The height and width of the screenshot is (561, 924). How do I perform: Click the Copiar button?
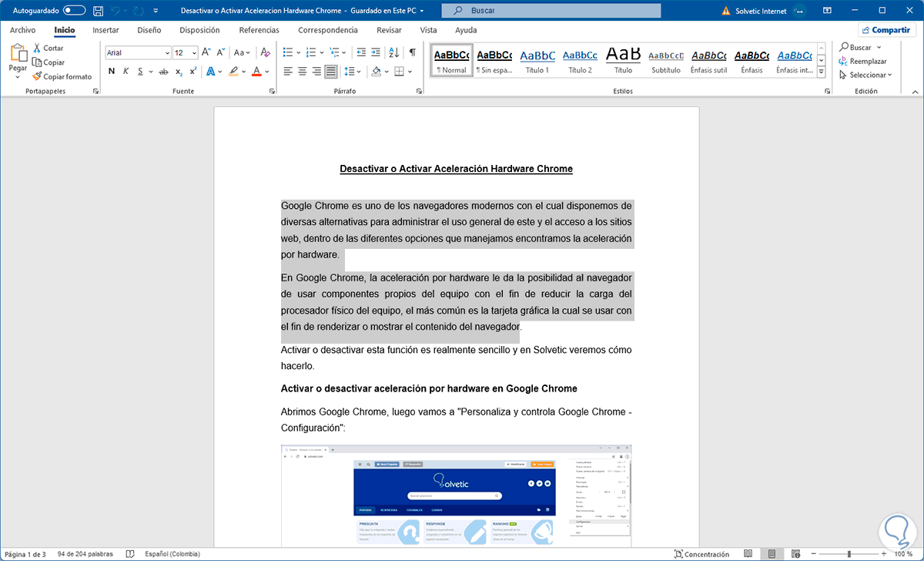click(x=48, y=62)
